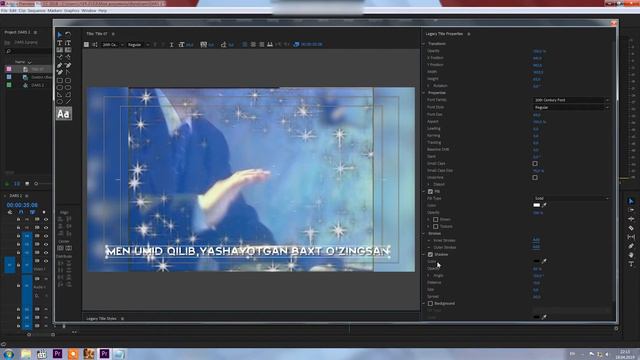This screenshot has width=640, height=360.
Task: Open the File menu
Action: point(4,11)
